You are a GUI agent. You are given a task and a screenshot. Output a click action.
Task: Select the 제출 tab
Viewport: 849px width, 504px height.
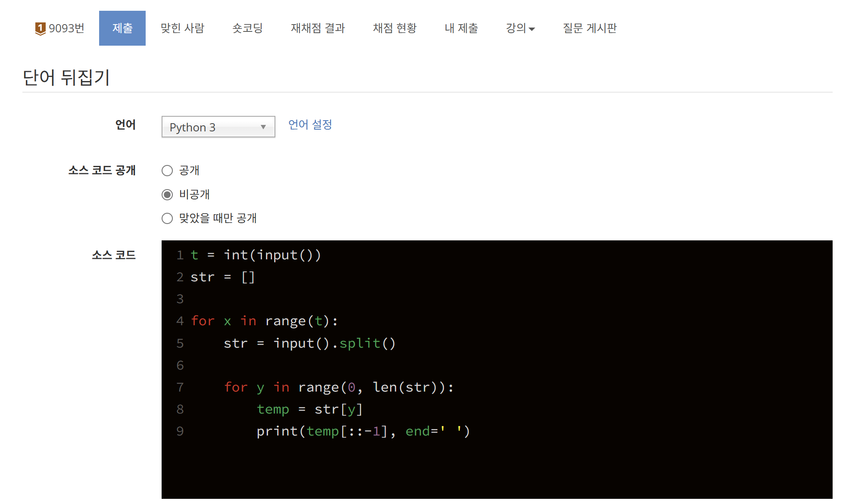tap(122, 28)
